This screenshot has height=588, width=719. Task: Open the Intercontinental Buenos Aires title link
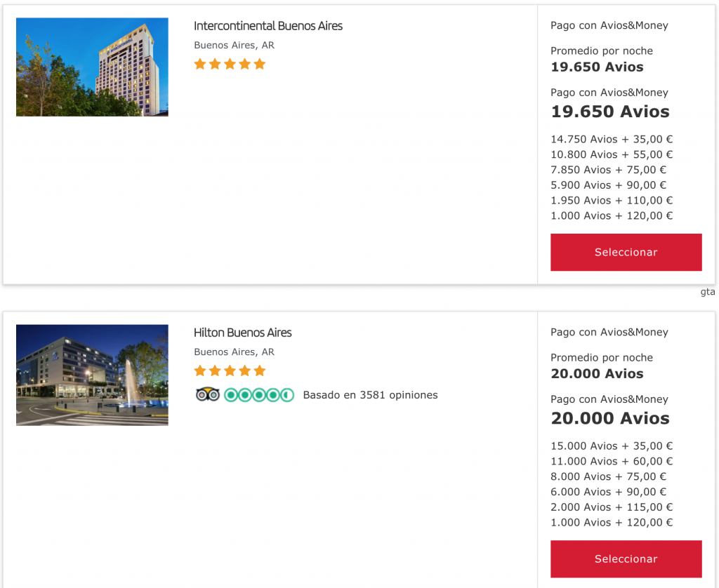(268, 26)
